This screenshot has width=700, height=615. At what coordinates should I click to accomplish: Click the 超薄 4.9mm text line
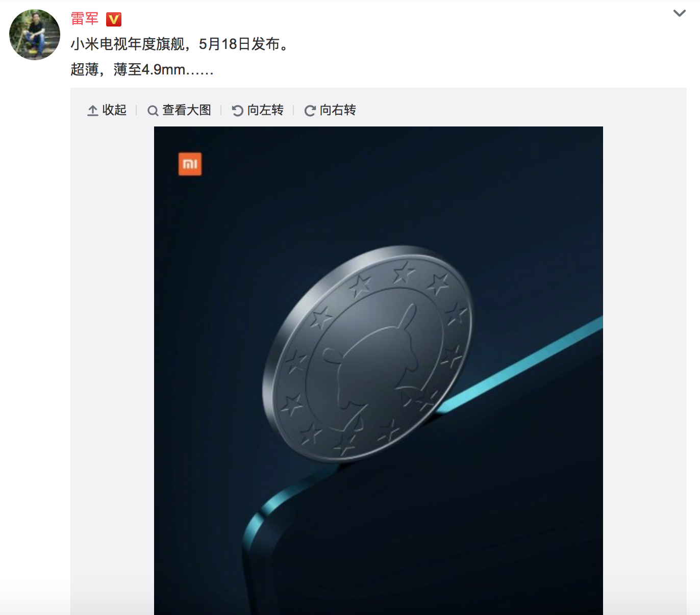(142, 69)
